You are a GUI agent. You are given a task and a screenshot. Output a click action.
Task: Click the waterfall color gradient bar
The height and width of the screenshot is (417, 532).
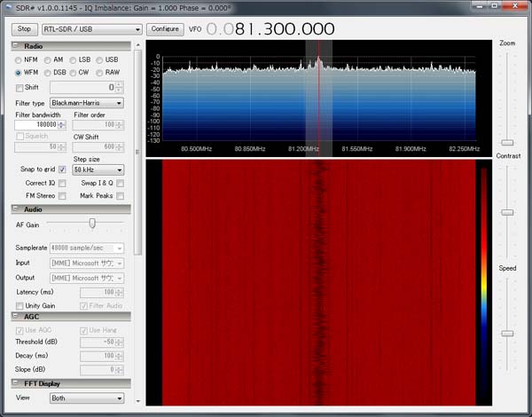click(x=484, y=282)
